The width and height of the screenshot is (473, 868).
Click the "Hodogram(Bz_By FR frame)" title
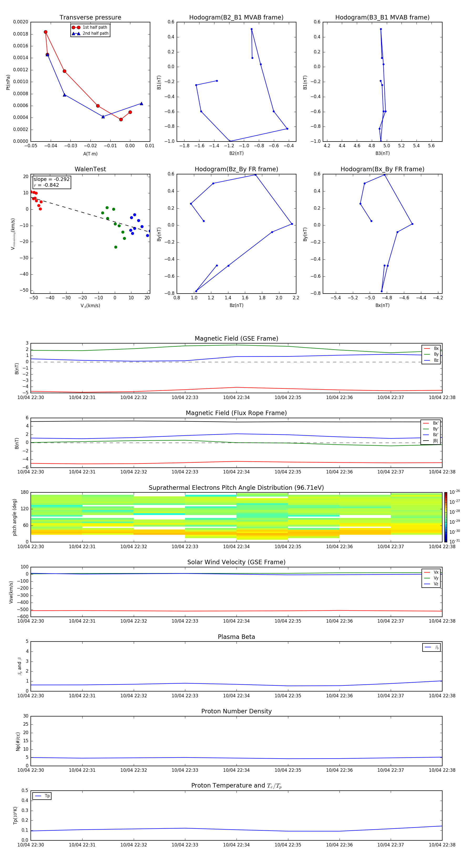[236, 169]
